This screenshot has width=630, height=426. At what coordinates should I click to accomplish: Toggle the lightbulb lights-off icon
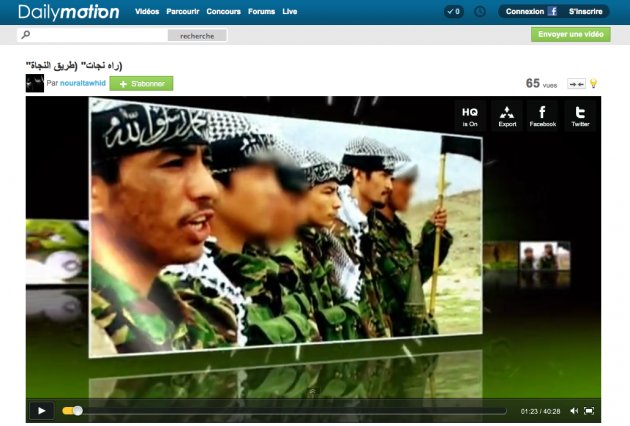point(593,84)
